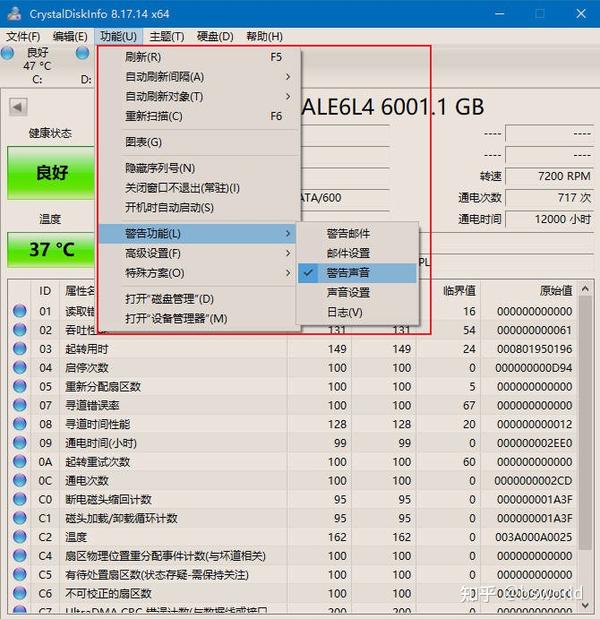
Task: Click the blue status orb for ID C4
Action: (x=20, y=555)
